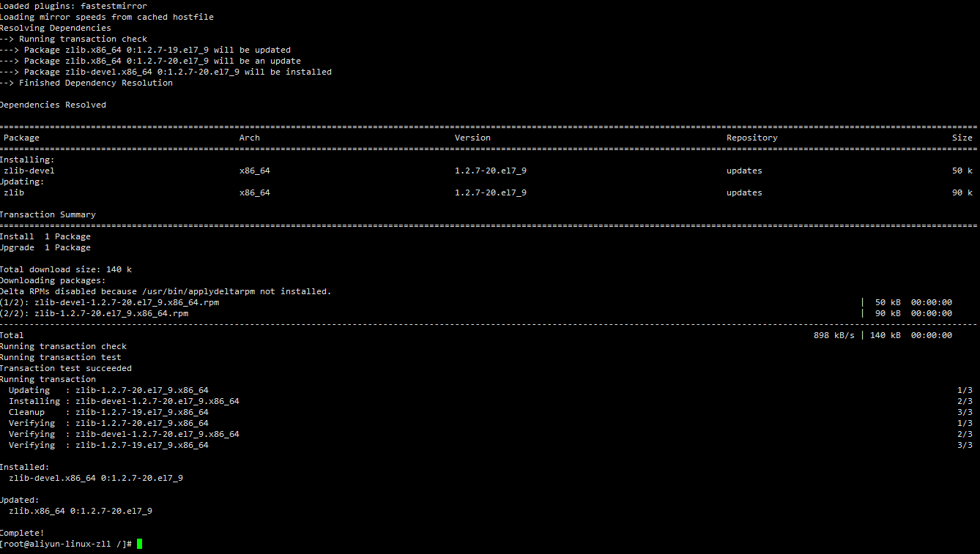
Task: Click 'Install 1 Package' line
Action: tap(45, 236)
